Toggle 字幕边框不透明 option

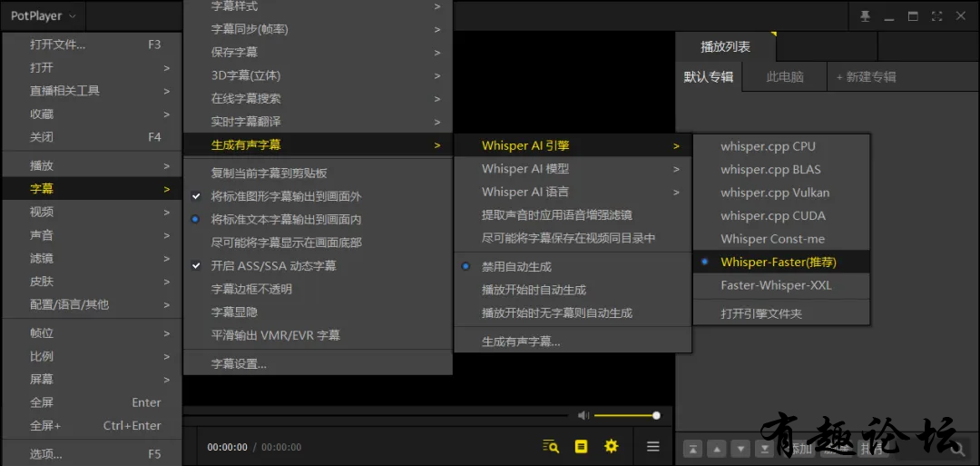[x=318, y=289]
